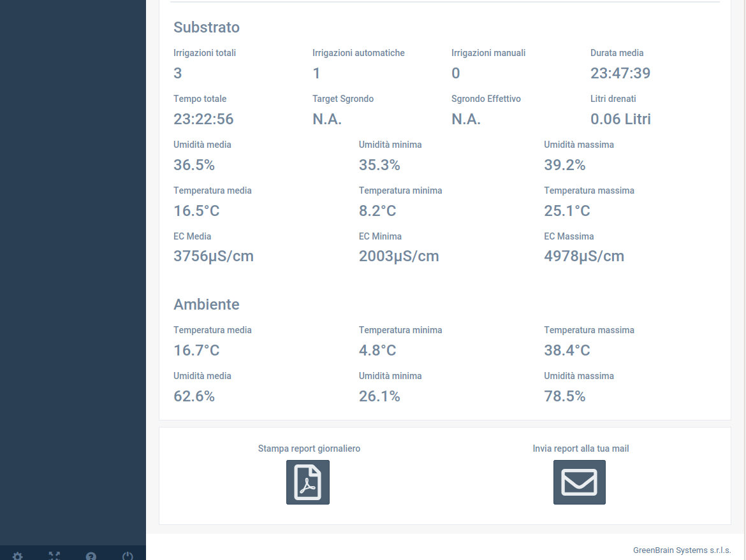The width and height of the screenshot is (746, 560).
Task: Click Substrato Temperatura minima value 8.2°C
Action: point(377,211)
